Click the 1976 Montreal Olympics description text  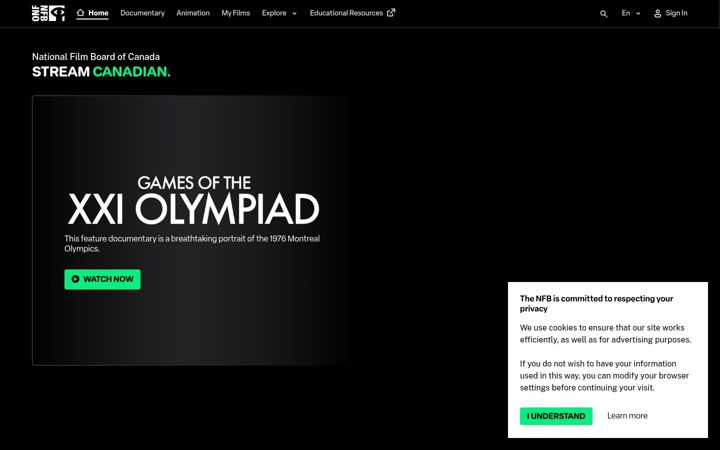[x=192, y=243]
